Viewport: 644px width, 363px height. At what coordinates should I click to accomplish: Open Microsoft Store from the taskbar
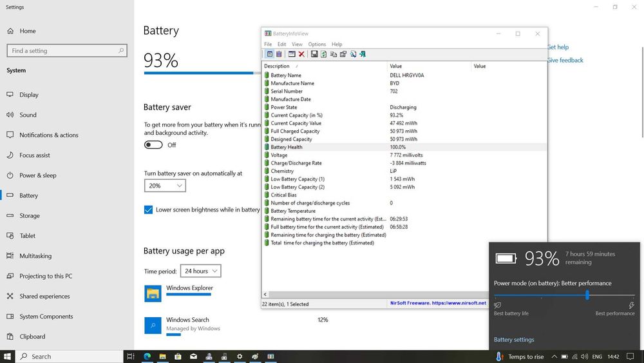tap(178, 357)
